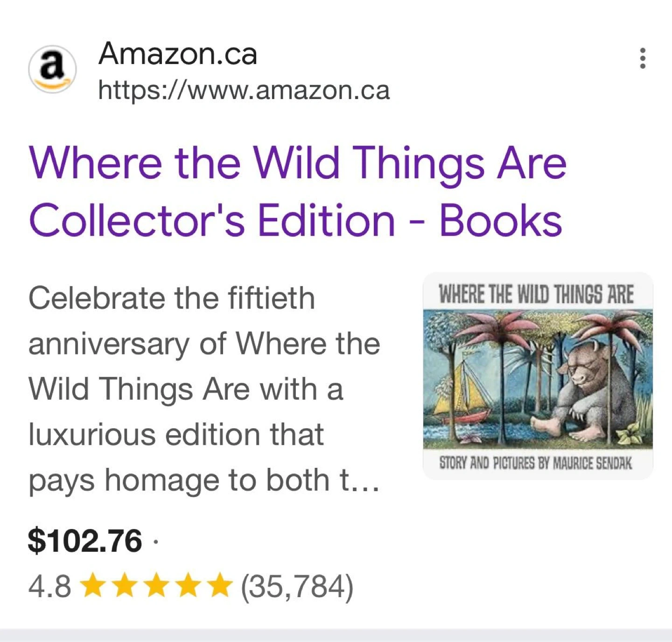Click the first rating star
The image size is (672, 642).
(x=93, y=586)
